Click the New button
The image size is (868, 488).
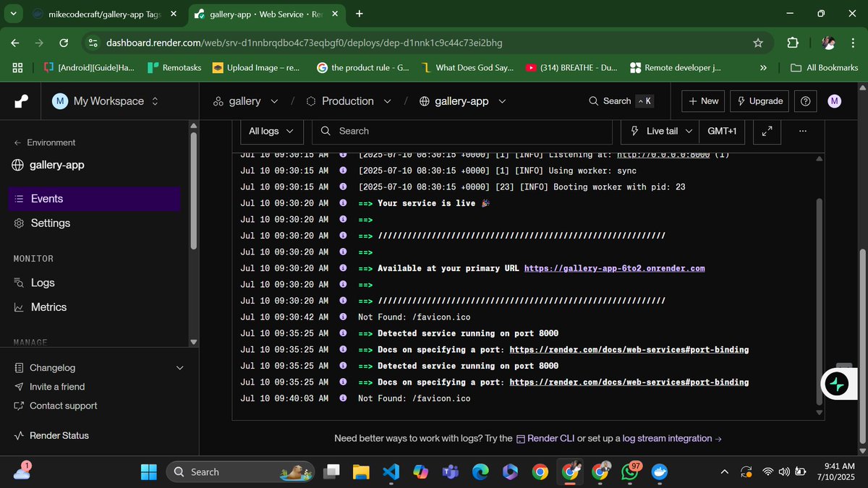pos(703,101)
